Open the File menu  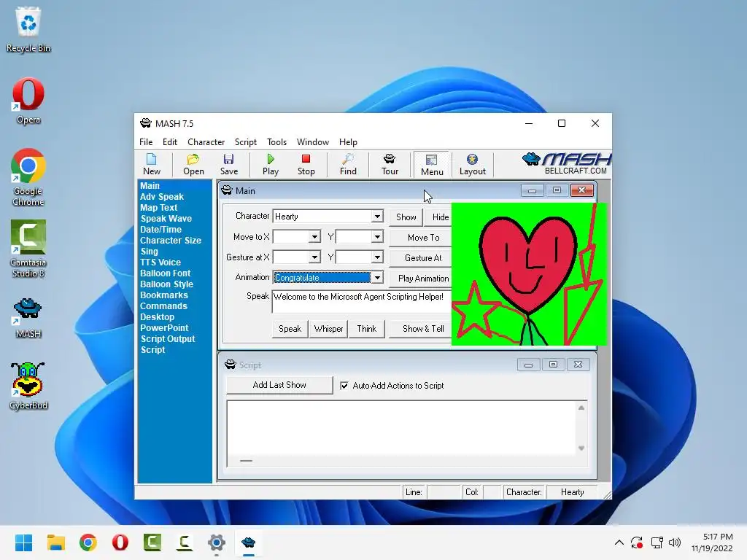pos(146,142)
